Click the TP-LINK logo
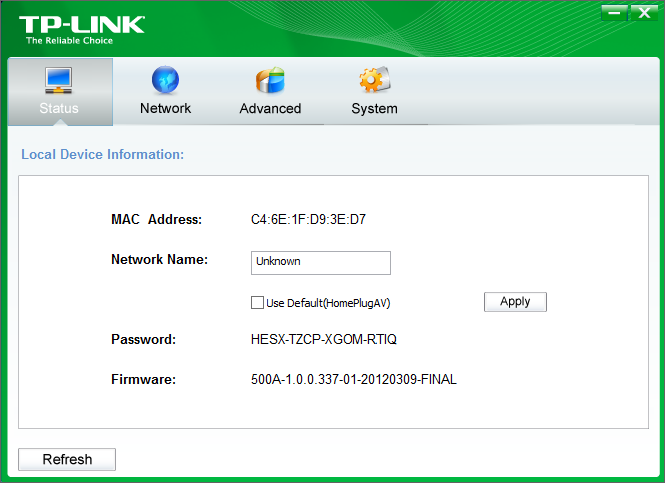 (x=82, y=30)
